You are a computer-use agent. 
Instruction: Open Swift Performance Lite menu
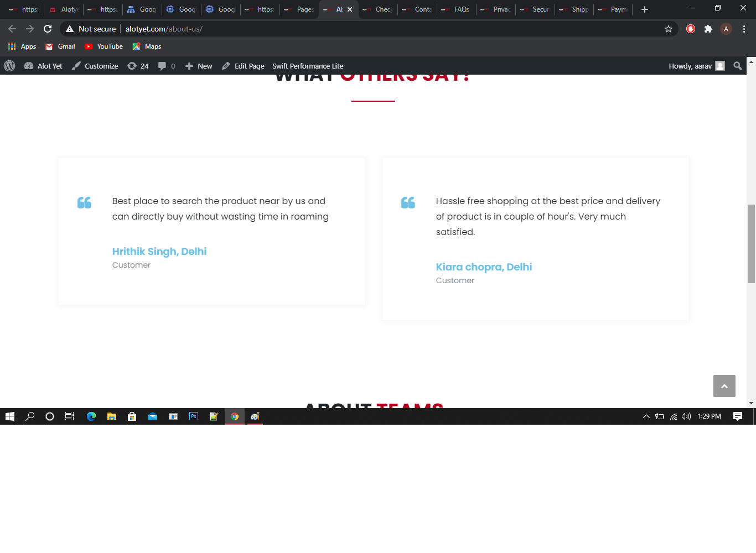[x=308, y=66]
